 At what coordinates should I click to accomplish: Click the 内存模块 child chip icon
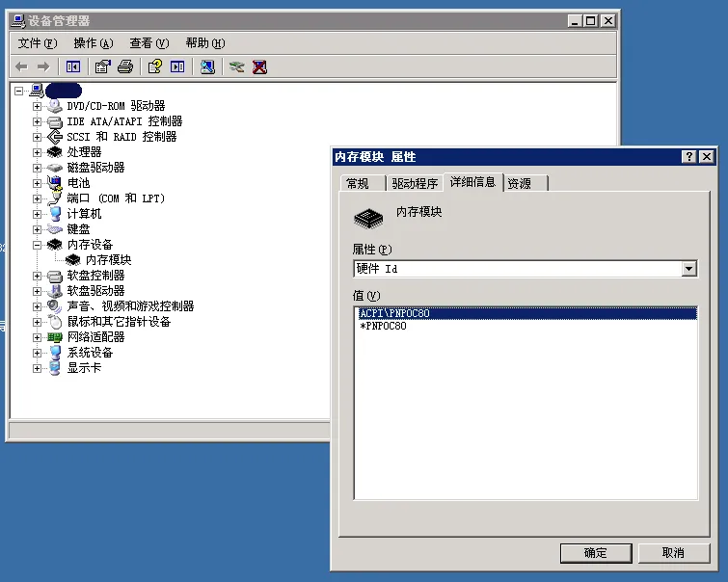click(x=73, y=260)
